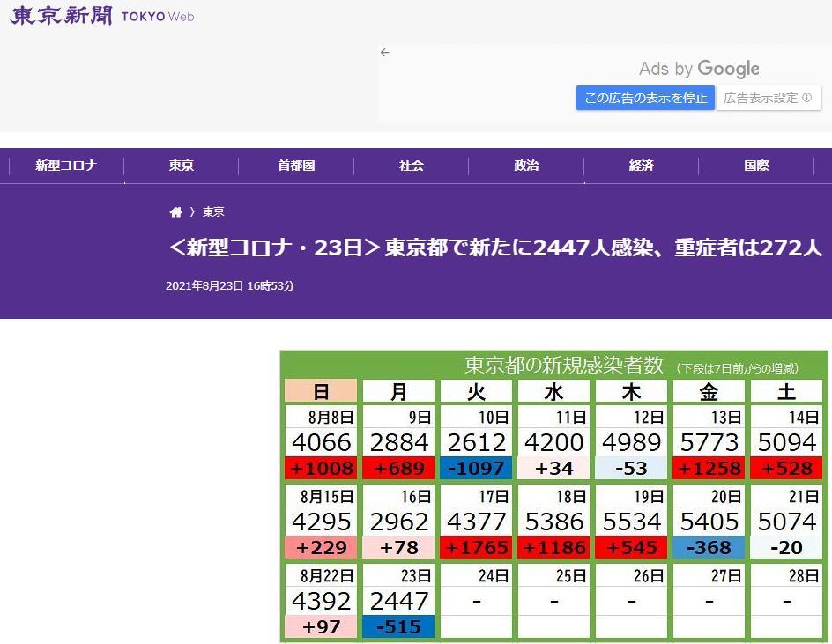Click the 24日 date label

pos(494,575)
